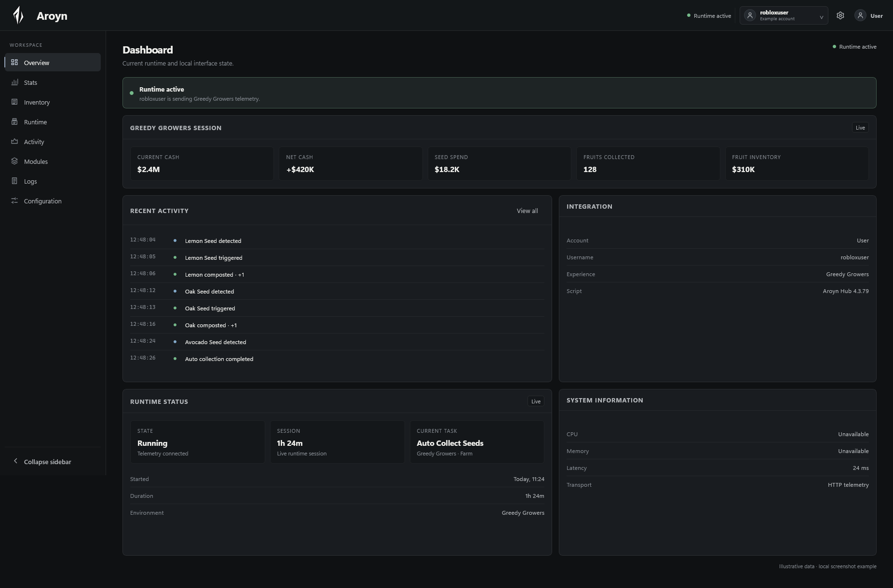Screen dimensions: 893x588
Task: Open the Stats page
Action: [x=53, y=82]
